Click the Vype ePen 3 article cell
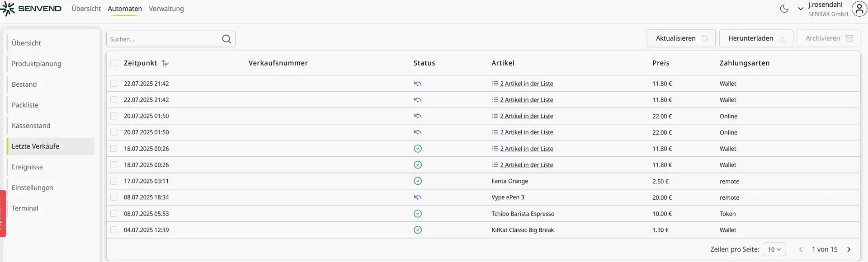This screenshot has width=868, height=262. click(508, 197)
